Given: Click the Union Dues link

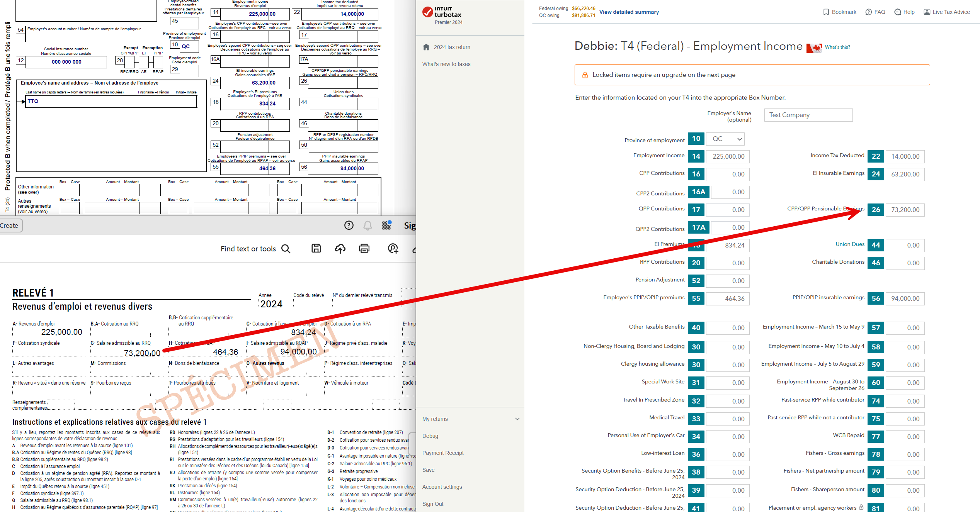Looking at the screenshot, I should [x=850, y=244].
